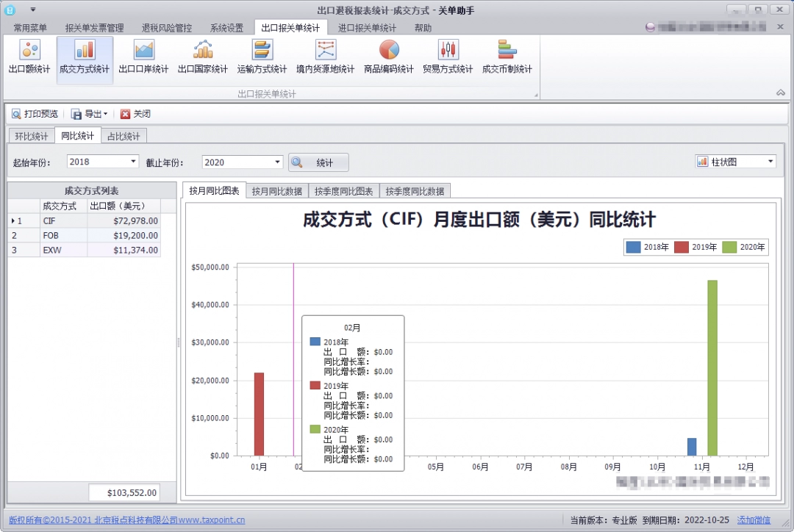Viewport: 794px width, 532px height.
Task: Click the app logo icon in title bar
Action: [x=10, y=10]
